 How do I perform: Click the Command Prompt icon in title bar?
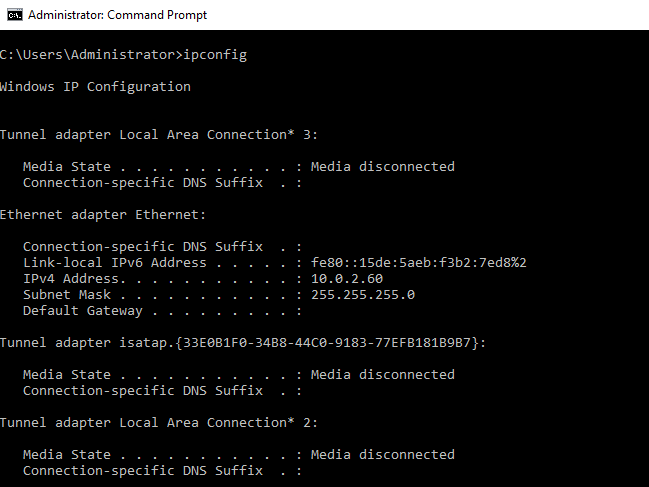click(12, 15)
